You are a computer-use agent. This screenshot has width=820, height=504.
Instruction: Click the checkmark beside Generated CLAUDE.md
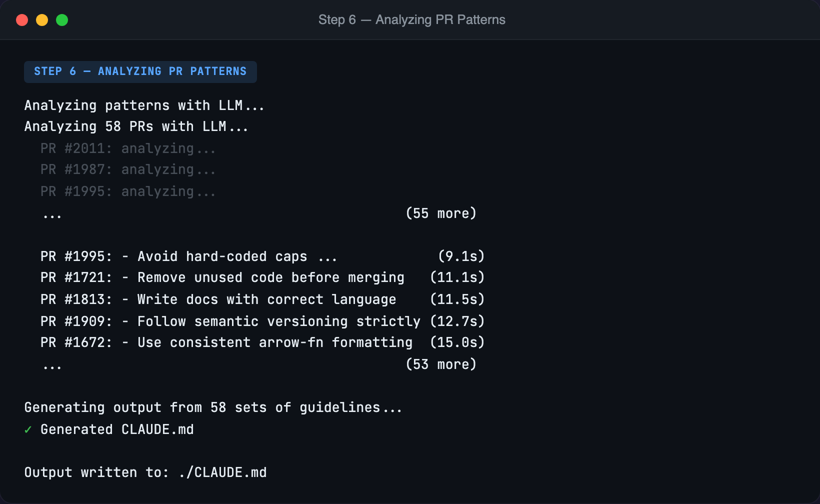tap(28, 429)
